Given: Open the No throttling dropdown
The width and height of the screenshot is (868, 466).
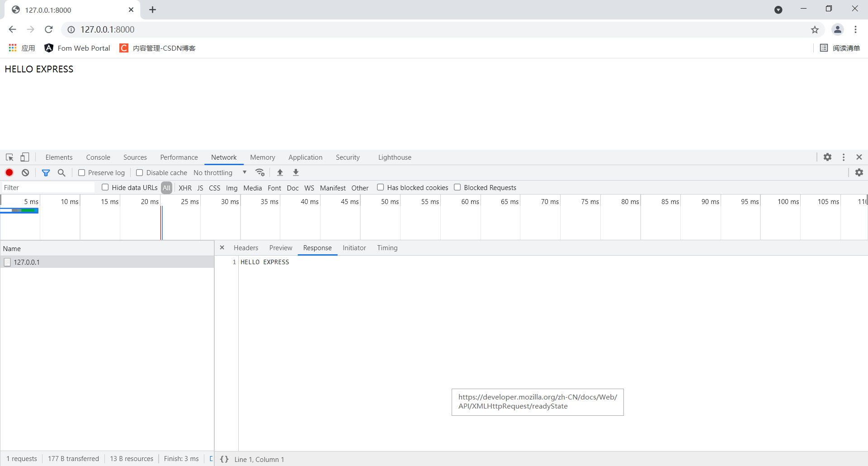Looking at the screenshot, I should tap(220, 172).
